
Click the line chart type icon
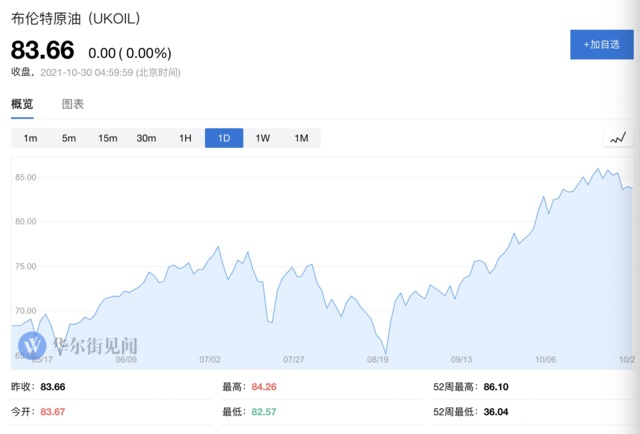coord(618,138)
